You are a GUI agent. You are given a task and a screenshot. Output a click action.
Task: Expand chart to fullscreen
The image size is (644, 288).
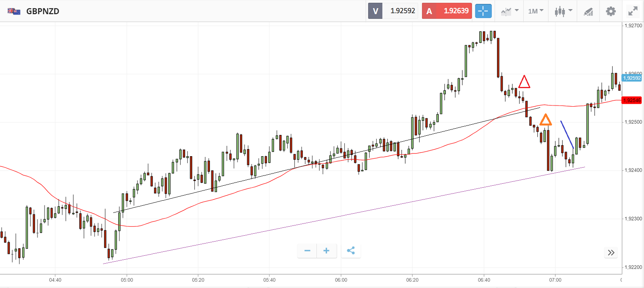click(x=633, y=11)
